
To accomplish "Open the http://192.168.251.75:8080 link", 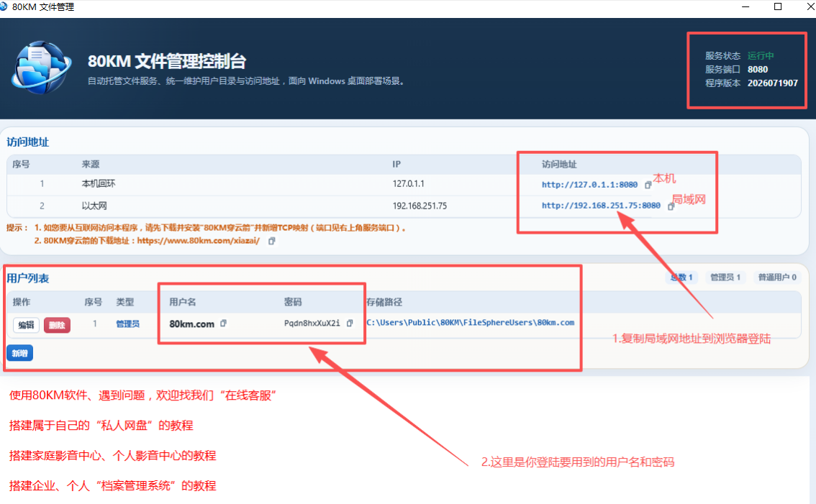I will click(601, 206).
